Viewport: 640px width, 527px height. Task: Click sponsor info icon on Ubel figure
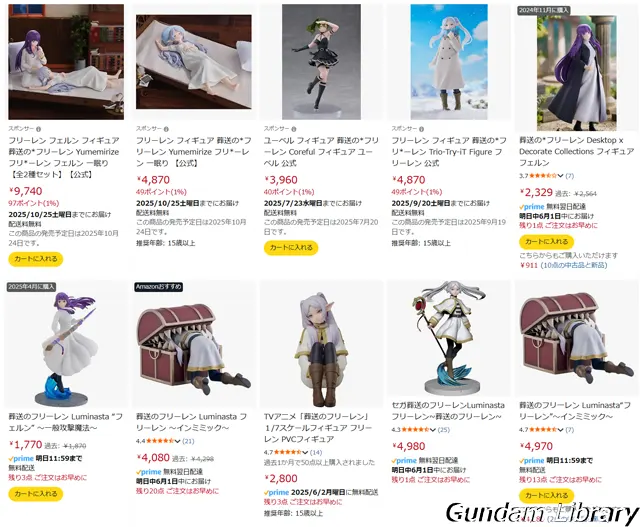point(294,129)
